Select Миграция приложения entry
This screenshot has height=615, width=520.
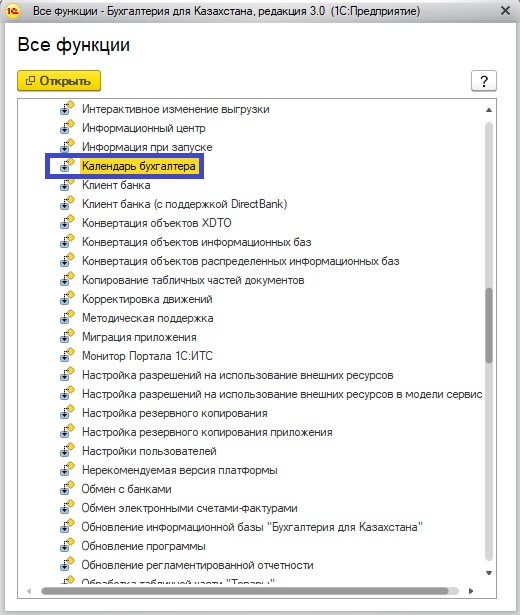tap(139, 337)
